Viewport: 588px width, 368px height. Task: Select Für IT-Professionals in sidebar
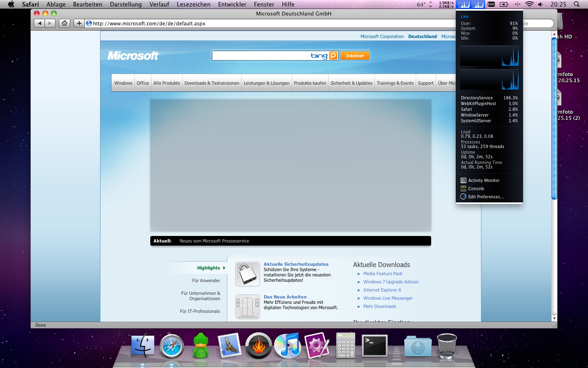point(200,311)
